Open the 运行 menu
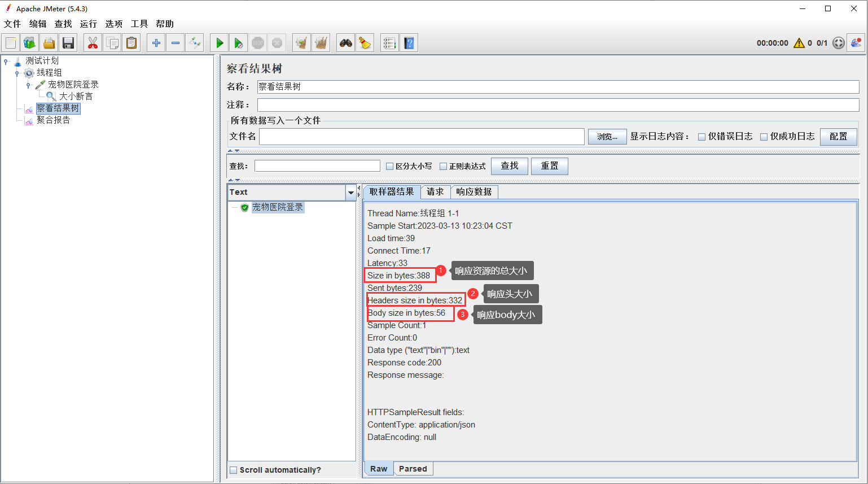Viewport: 868px width, 484px height. (88, 24)
